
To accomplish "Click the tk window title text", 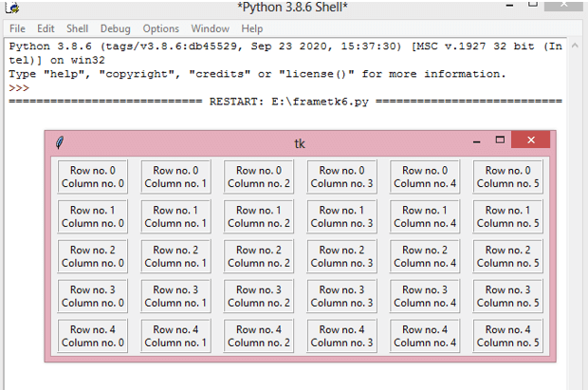I will tap(300, 143).
